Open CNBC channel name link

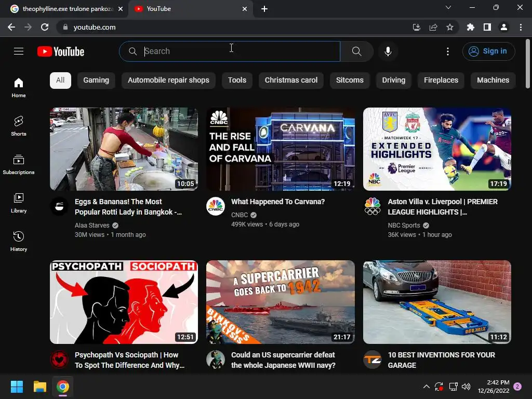[240, 215]
